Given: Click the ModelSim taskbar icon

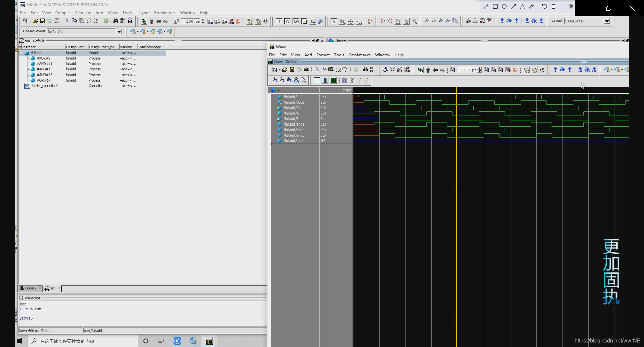Looking at the screenshot, I should pyautogui.click(x=209, y=341).
